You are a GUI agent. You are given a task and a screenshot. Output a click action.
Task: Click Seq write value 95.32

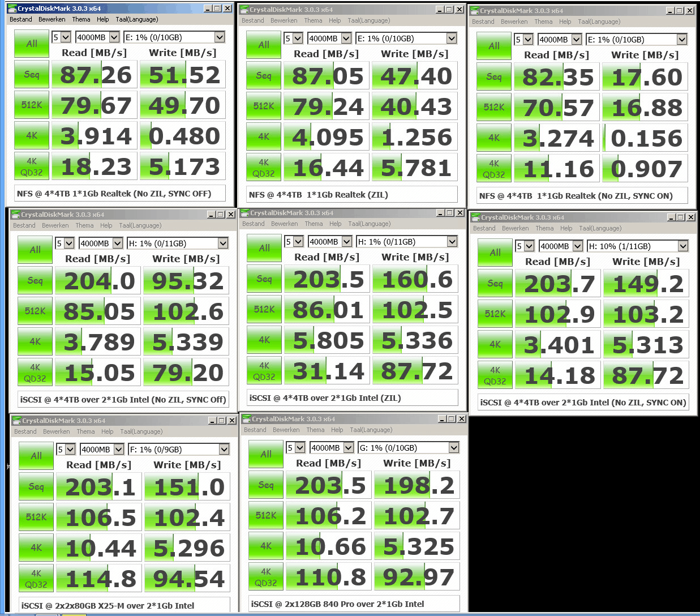[x=186, y=281]
